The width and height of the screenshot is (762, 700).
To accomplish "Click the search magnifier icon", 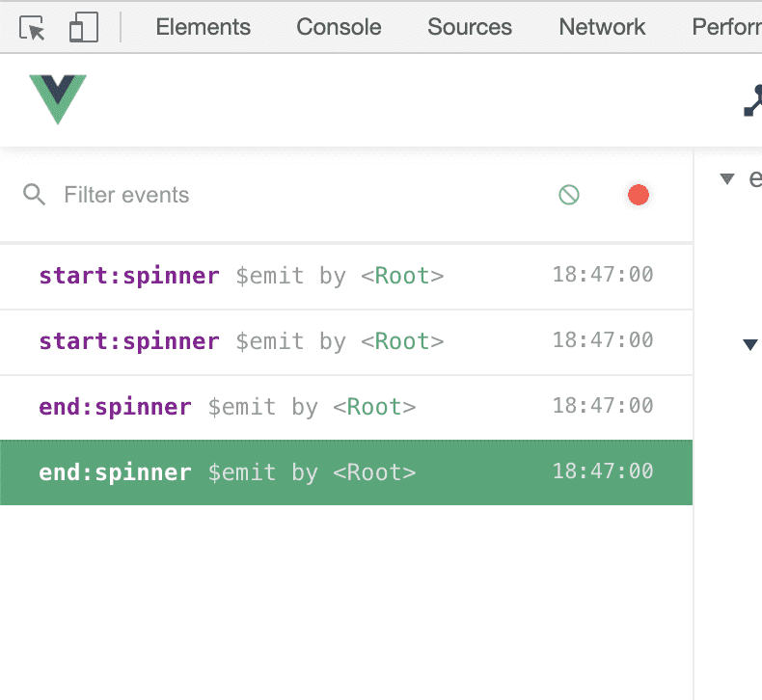I will point(35,196).
